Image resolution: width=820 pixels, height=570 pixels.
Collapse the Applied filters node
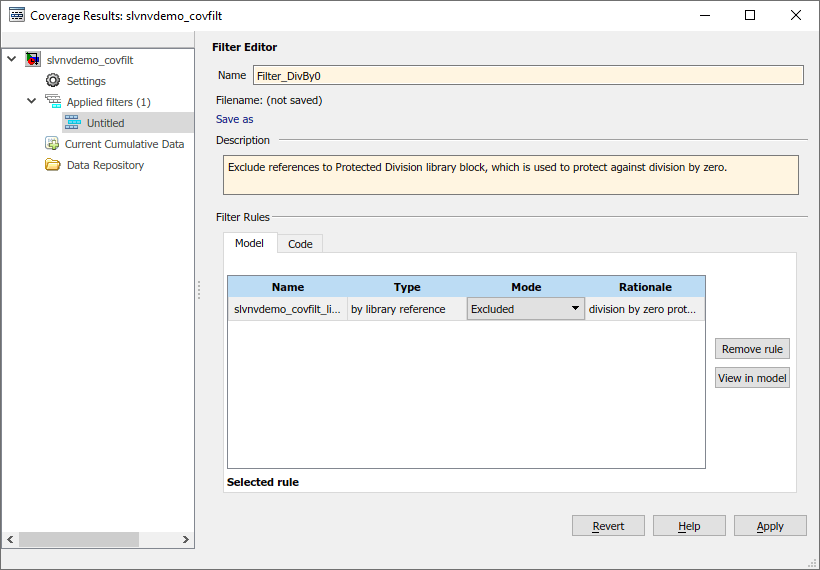31,101
